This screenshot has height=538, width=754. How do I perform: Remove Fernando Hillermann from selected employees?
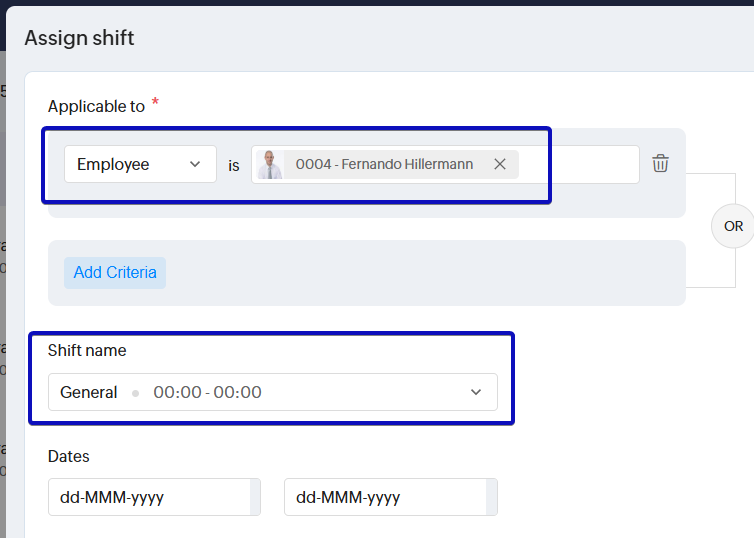(500, 164)
